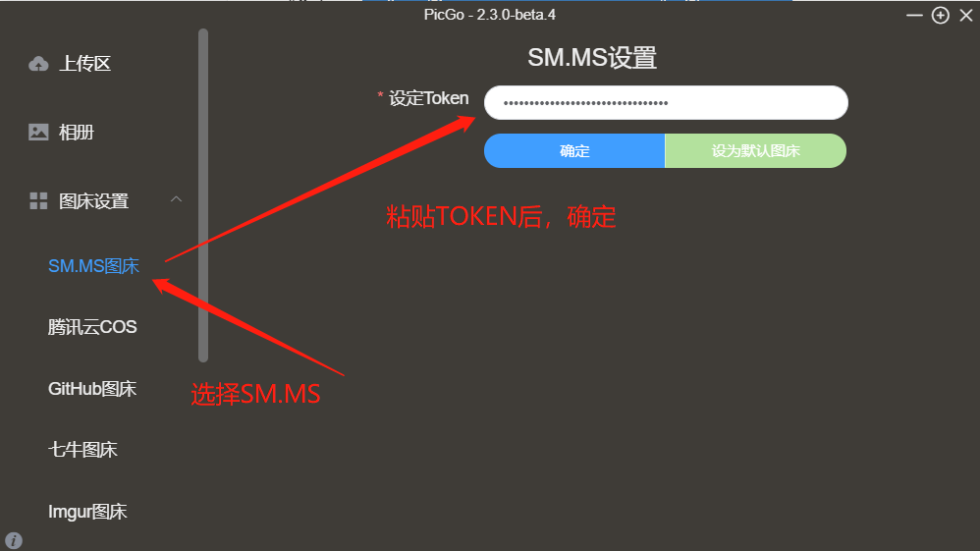
Task: Expand the 图床设置 menu label
Action: pyautogui.click(x=93, y=200)
